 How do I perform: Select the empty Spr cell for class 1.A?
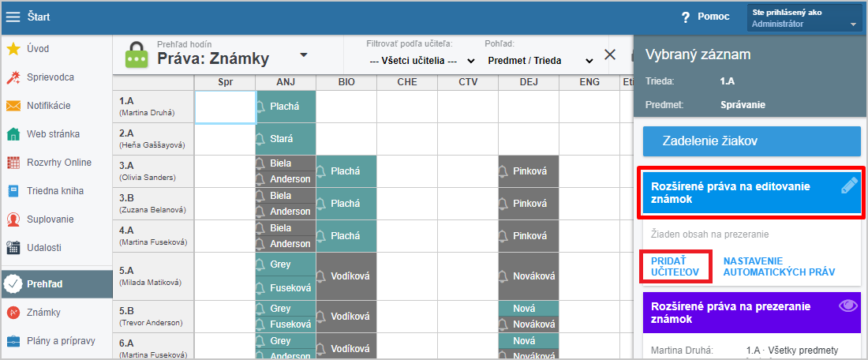click(x=225, y=107)
